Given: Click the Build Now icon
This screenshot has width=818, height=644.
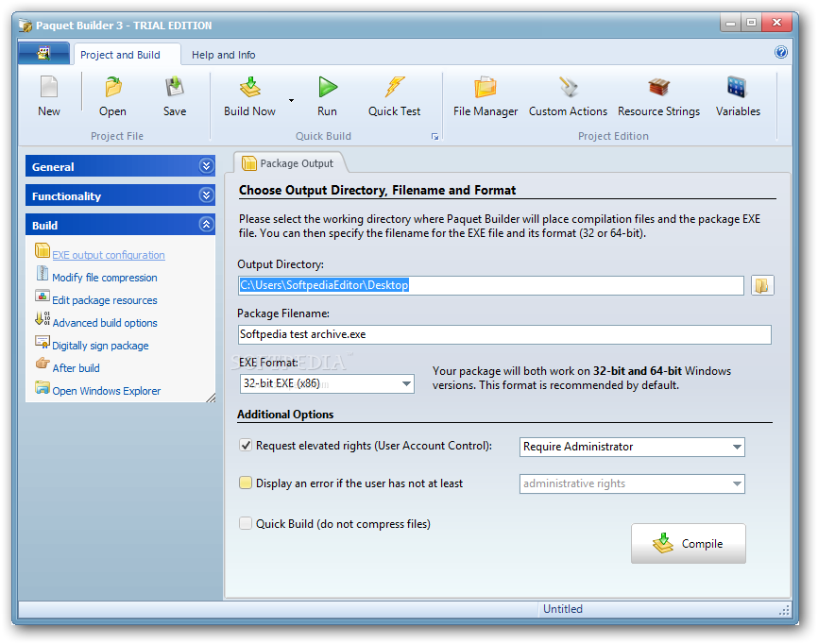Looking at the screenshot, I should tap(250, 87).
